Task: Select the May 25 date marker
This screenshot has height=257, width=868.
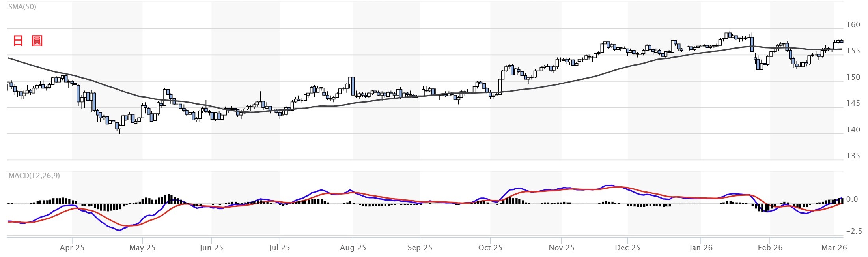Action: point(142,248)
